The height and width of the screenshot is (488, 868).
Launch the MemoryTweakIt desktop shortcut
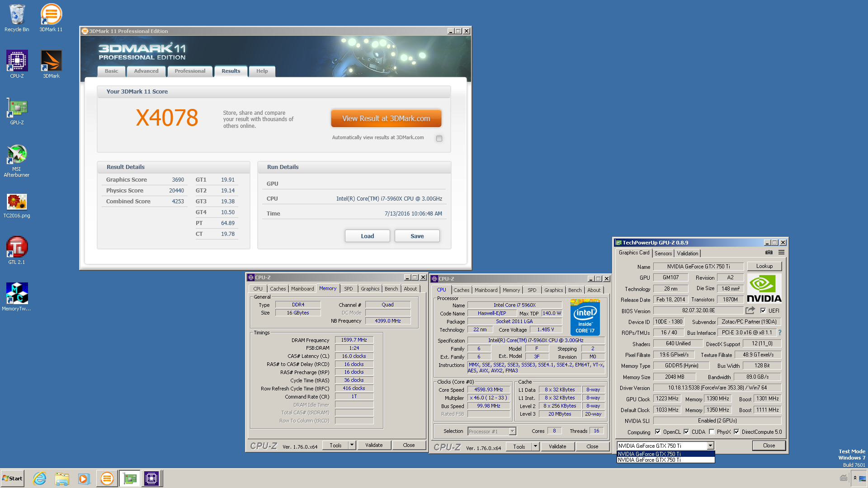17,296
